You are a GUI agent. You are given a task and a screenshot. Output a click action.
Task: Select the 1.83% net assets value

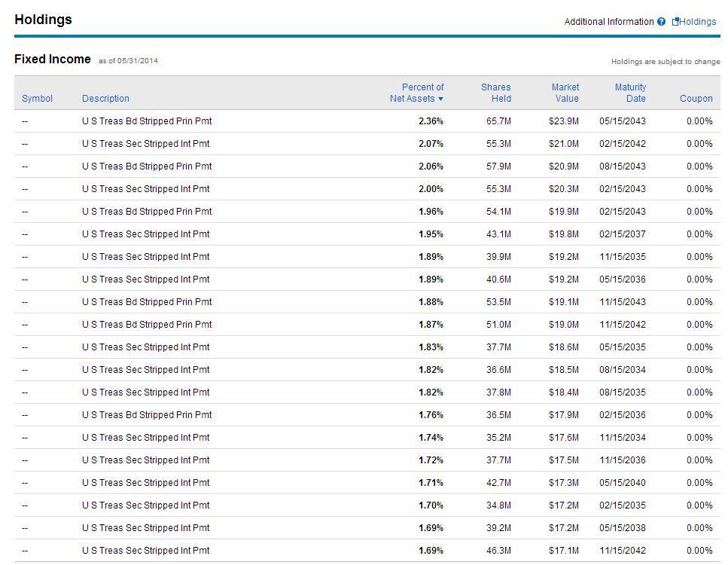point(431,347)
